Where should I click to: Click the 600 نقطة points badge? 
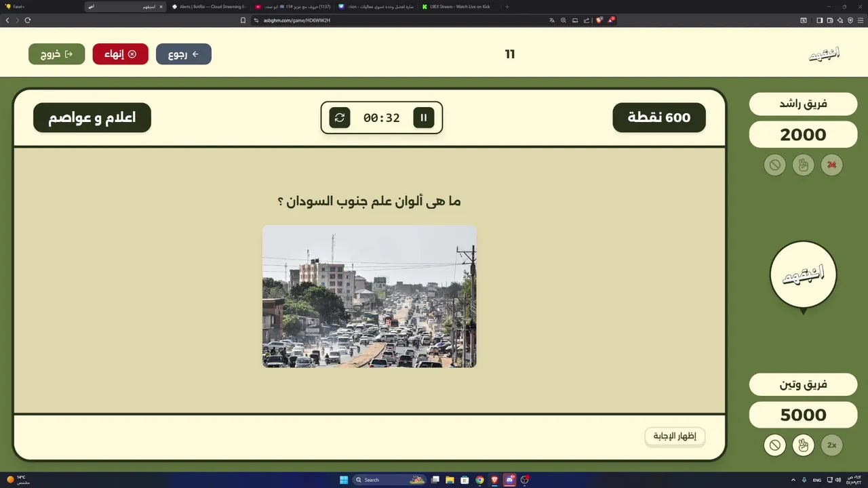[x=659, y=117]
